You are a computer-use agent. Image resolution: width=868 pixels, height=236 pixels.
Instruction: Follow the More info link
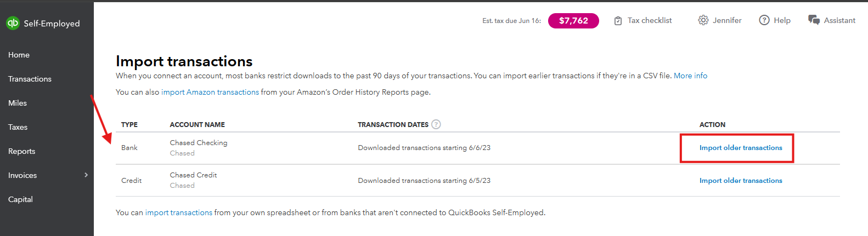coord(690,76)
